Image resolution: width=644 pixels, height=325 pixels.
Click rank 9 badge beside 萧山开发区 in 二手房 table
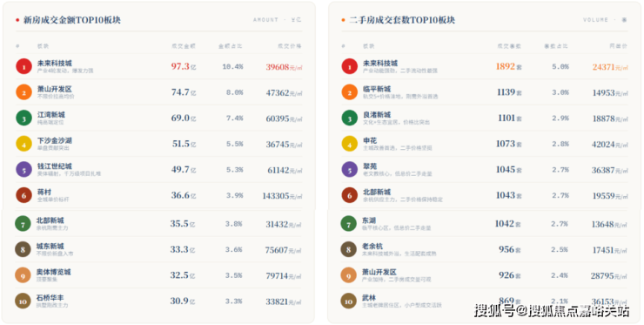tap(349, 275)
